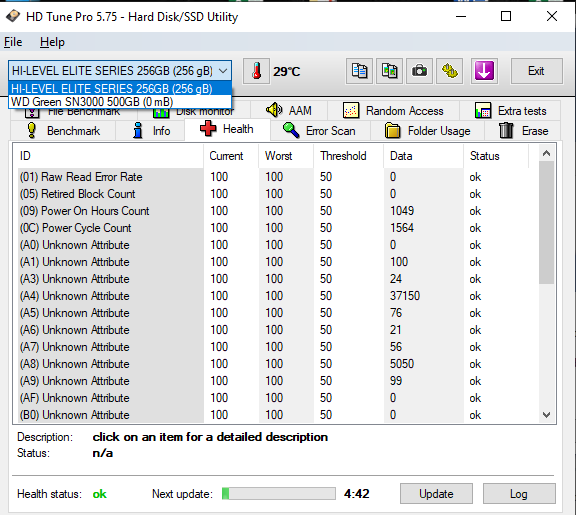Click the thermometer temperature icon
The width and height of the screenshot is (576, 515).
tap(256, 71)
